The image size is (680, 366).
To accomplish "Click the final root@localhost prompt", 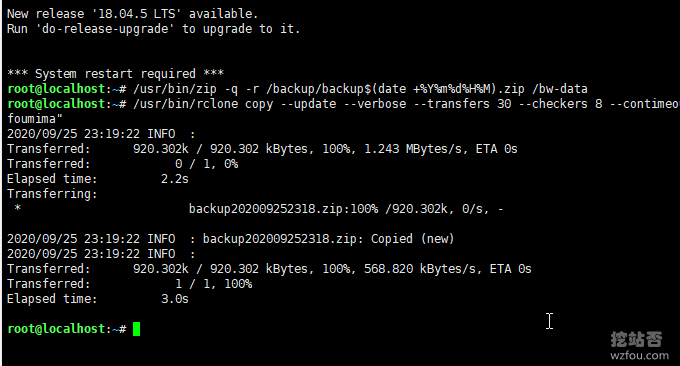I will (67, 329).
